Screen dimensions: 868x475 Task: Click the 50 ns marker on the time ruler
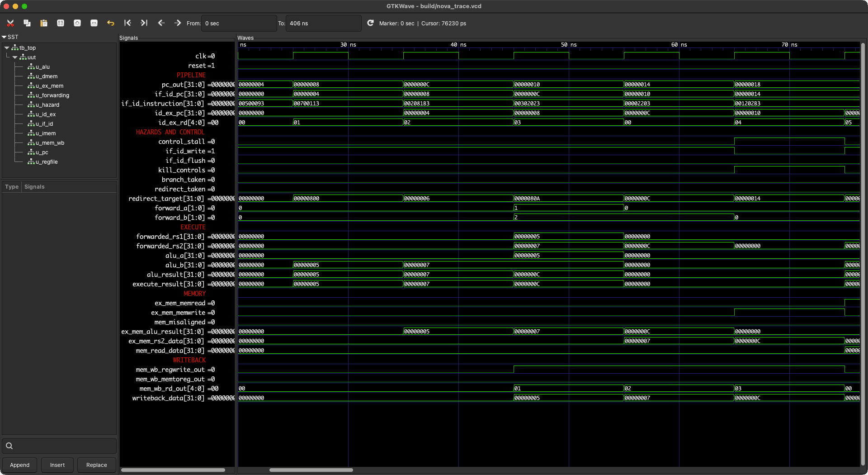569,45
